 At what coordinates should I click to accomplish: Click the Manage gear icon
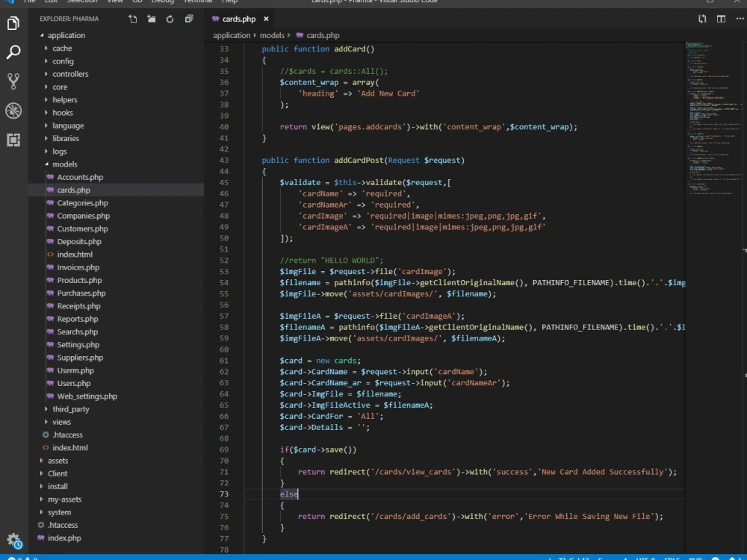click(13, 540)
